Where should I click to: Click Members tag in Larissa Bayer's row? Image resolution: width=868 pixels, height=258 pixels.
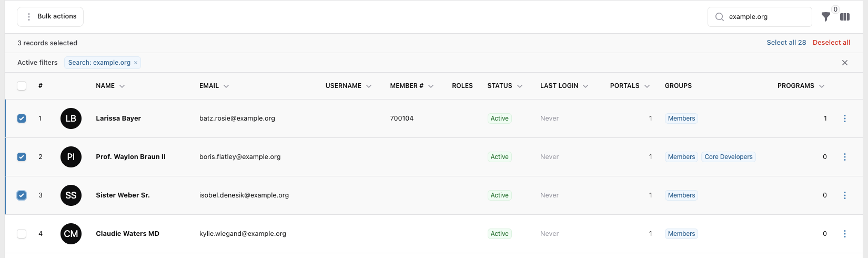681,118
